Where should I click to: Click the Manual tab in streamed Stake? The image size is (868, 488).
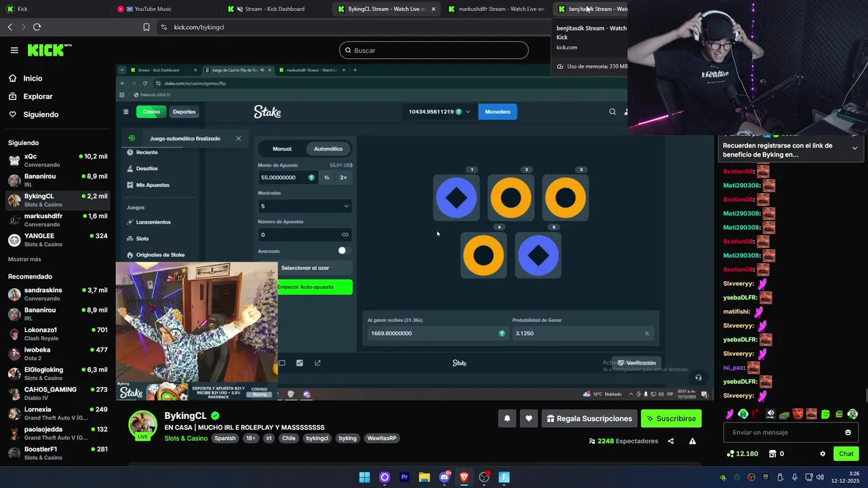click(x=282, y=148)
